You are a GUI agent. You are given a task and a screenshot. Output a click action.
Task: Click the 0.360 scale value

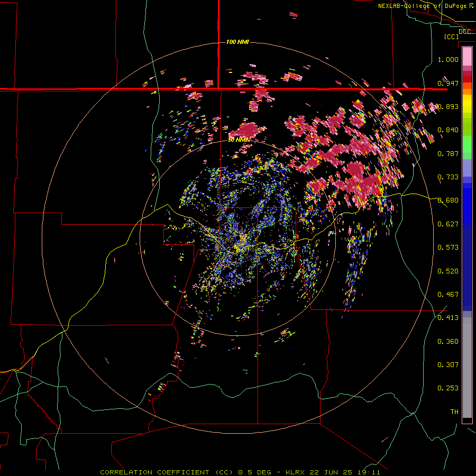click(448, 342)
